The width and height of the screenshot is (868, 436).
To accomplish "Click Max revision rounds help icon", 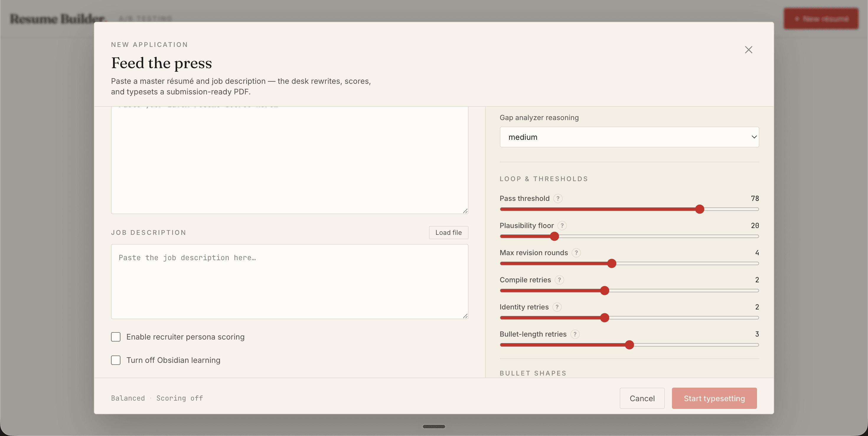I will click(x=576, y=253).
